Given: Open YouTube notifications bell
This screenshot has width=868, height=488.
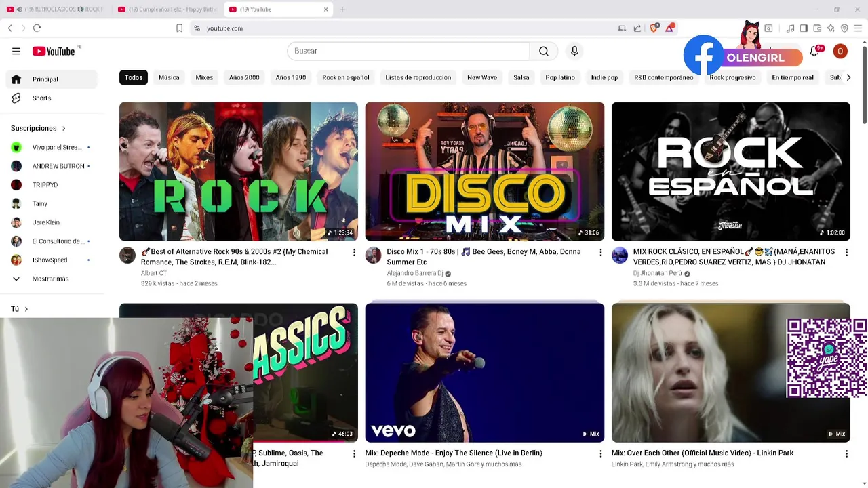Looking at the screenshot, I should [815, 51].
